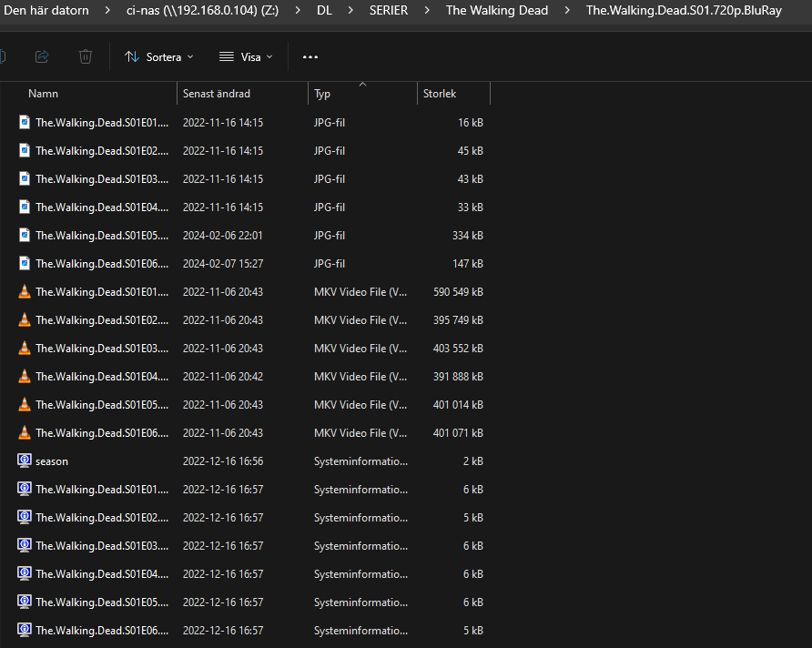This screenshot has height=648, width=812.
Task: Click the share icon in the toolbar
Action: pos(41,56)
